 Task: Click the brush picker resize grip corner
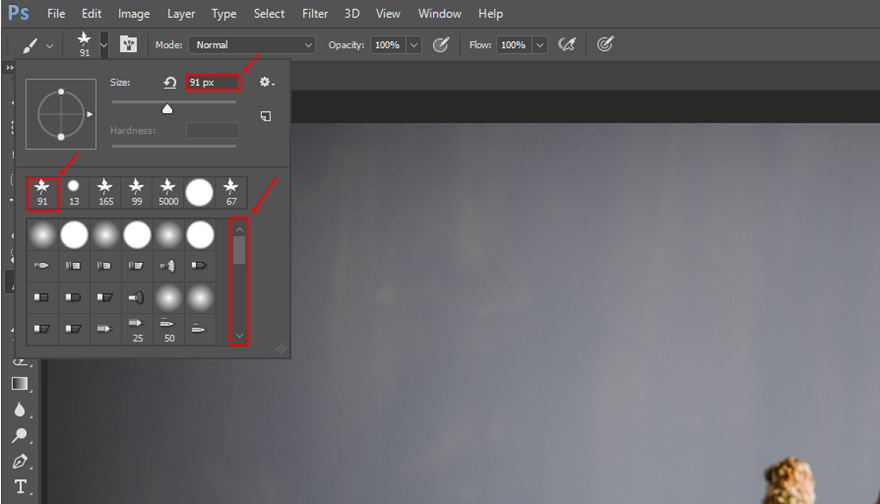281,349
